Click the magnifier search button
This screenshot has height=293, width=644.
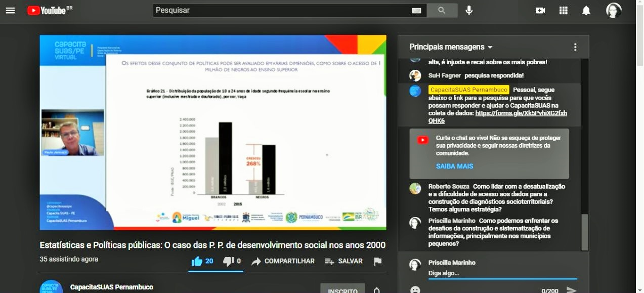click(442, 10)
